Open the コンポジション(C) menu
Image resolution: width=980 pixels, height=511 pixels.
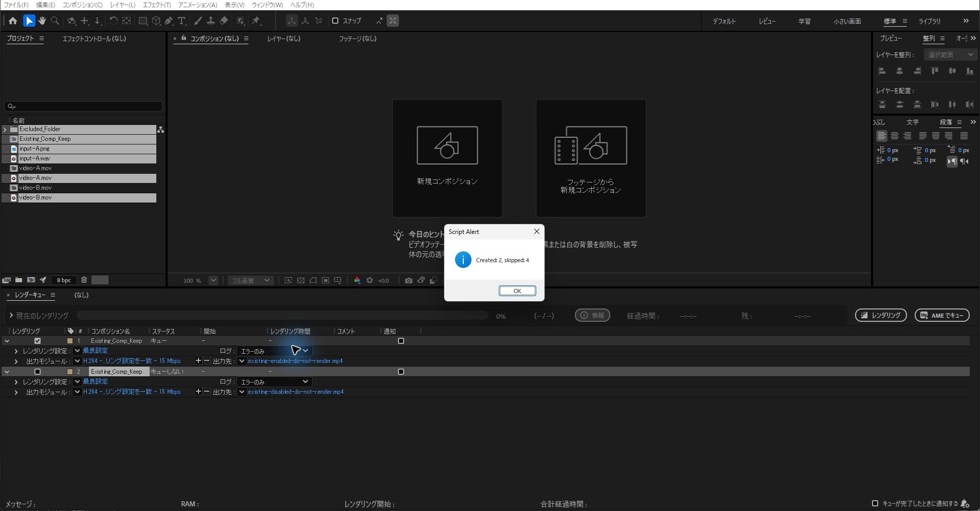tap(82, 5)
